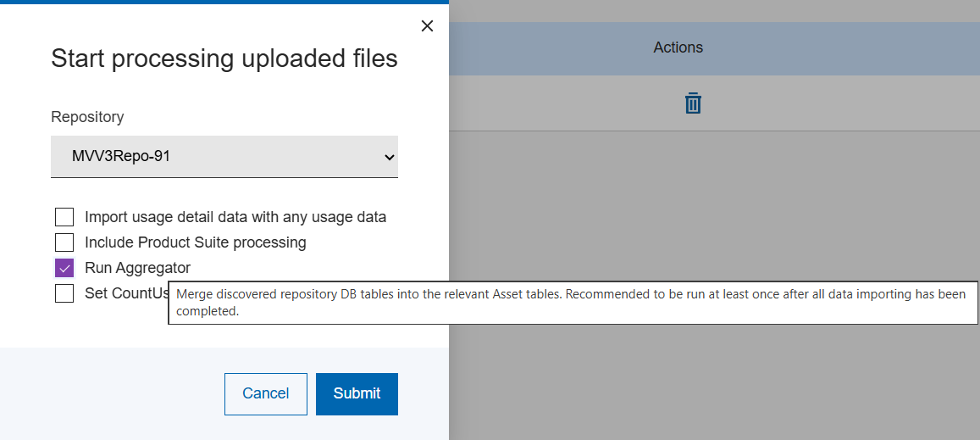Image resolution: width=980 pixels, height=440 pixels.
Task: Click the 'Include Product Suite processing' label text
Action: (x=195, y=242)
